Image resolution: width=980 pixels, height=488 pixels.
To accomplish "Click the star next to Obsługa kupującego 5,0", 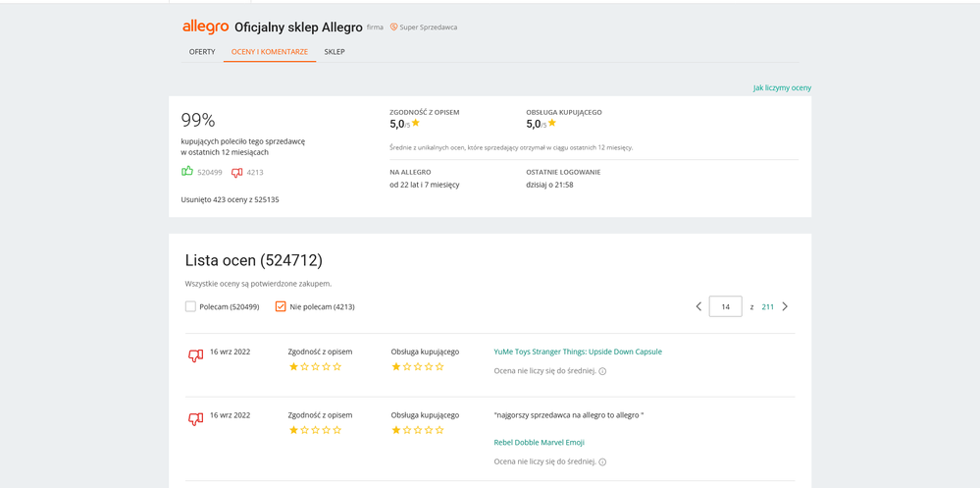I will [552, 124].
